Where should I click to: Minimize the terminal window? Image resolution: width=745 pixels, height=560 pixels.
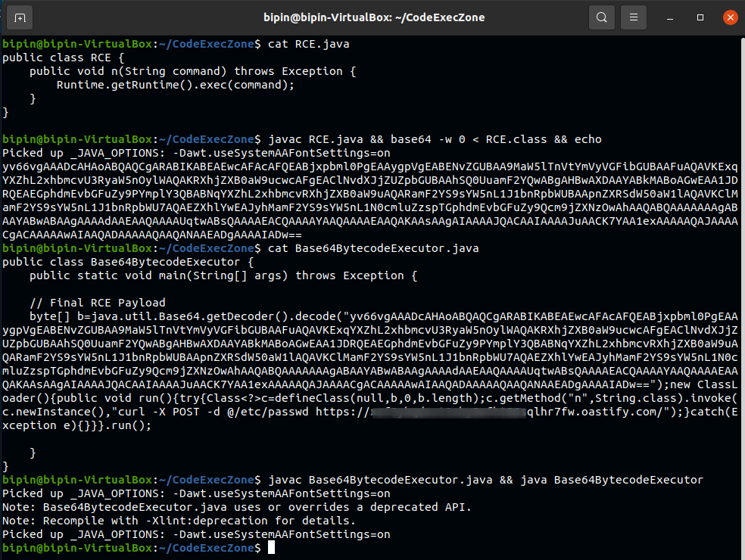[670, 17]
